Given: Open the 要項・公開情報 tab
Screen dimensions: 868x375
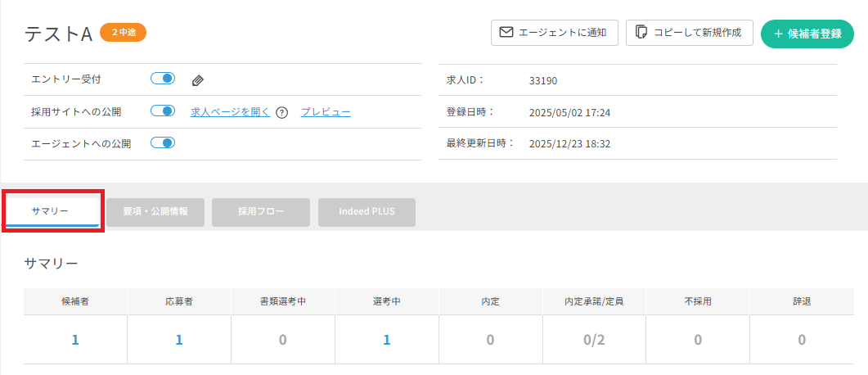Looking at the screenshot, I should 155,211.
